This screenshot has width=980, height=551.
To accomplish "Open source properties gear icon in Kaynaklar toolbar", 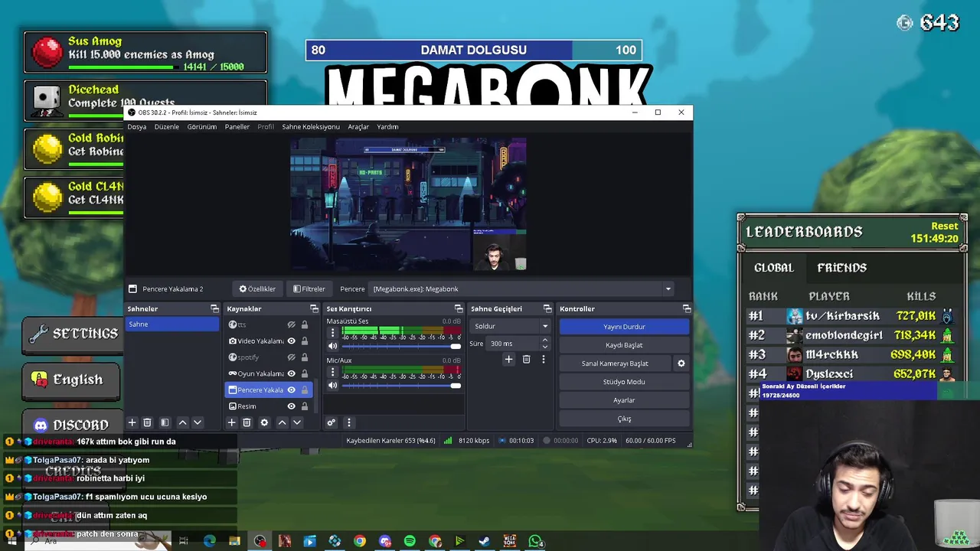I will pyautogui.click(x=264, y=422).
